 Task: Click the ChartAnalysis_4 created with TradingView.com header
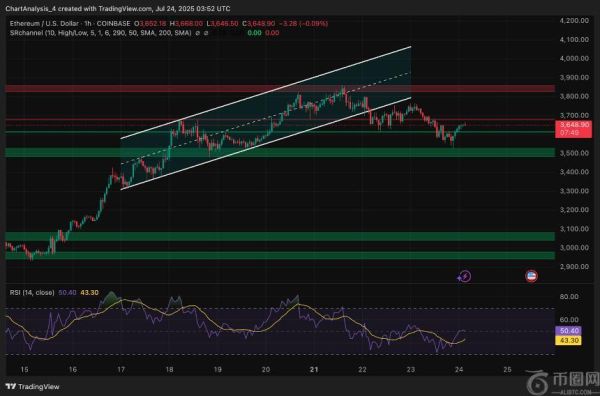[118, 8]
